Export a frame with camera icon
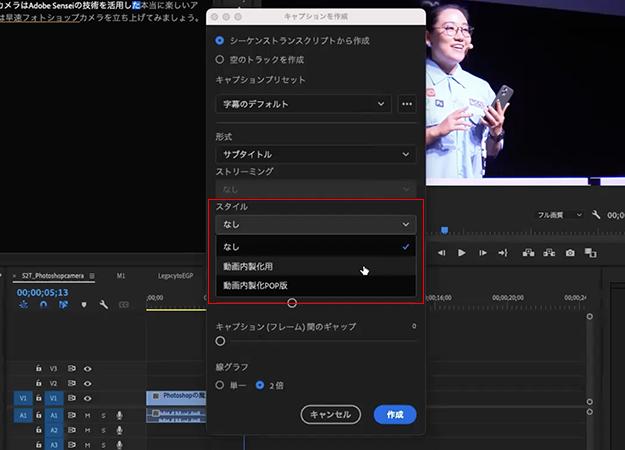Viewport: 625px width, 450px height. tap(570, 253)
